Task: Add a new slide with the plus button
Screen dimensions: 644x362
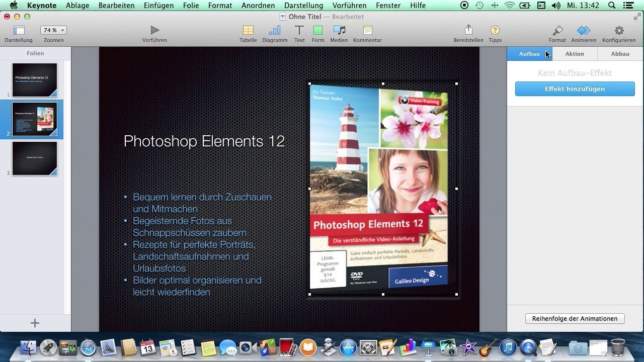Action: 35,323
